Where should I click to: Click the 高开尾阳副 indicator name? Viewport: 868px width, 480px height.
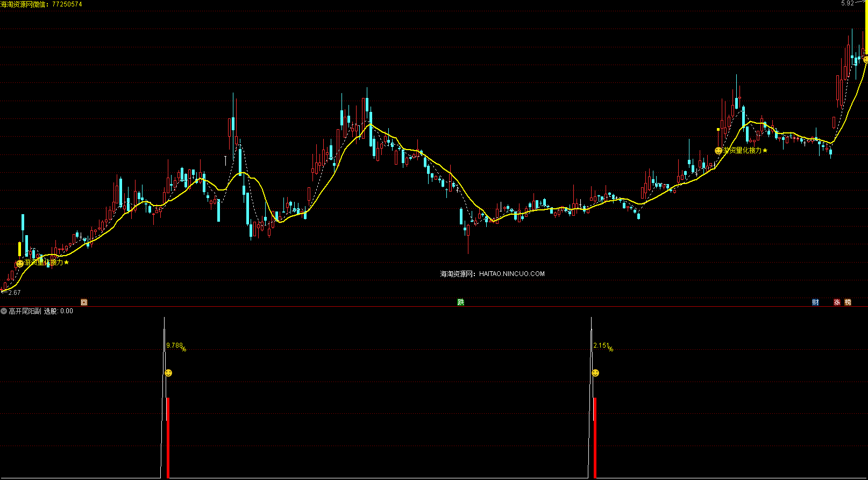[x=25, y=311]
